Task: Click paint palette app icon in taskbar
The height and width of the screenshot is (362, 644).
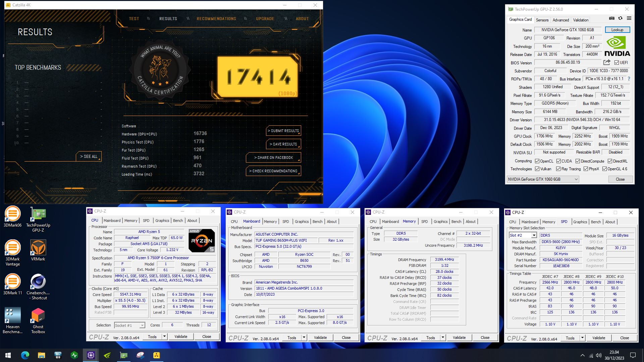Action: pos(140,355)
